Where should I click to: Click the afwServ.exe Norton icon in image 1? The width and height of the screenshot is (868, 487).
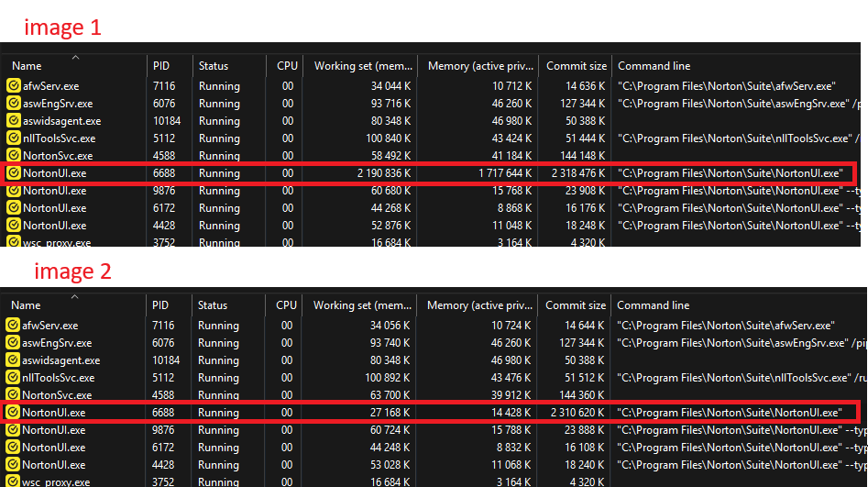(14, 86)
